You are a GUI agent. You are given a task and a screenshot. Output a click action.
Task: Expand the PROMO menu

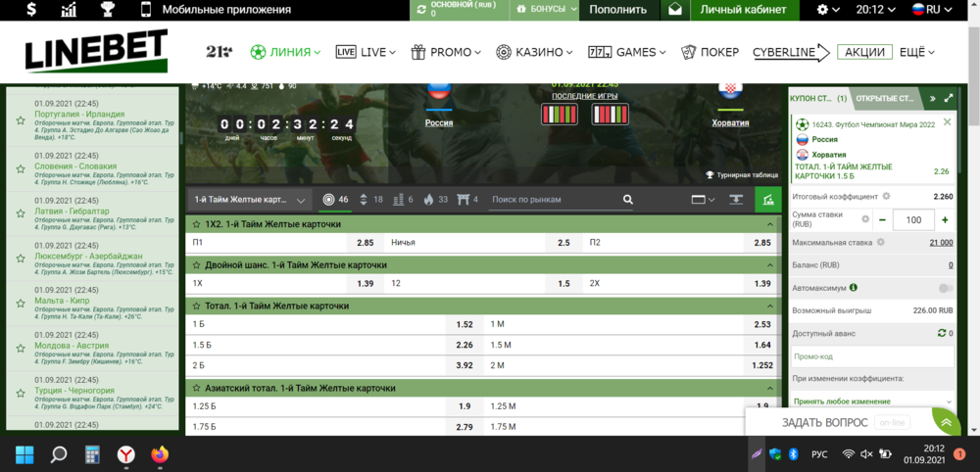coord(446,53)
